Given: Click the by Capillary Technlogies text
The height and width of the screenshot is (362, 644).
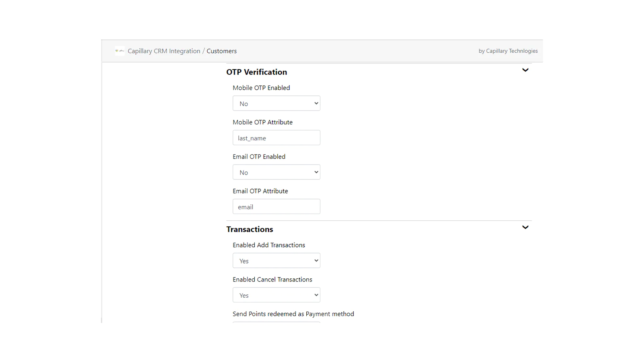Looking at the screenshot, I should tap(508, 51).
